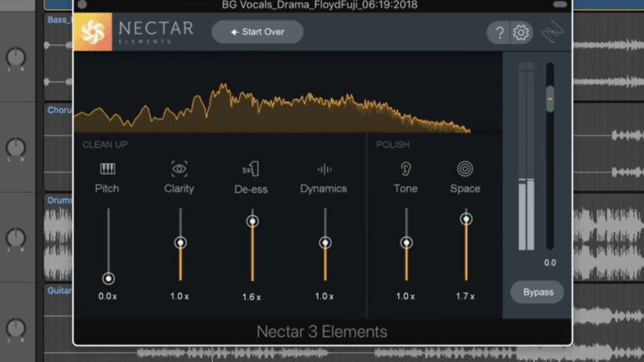Image resolution: width=644 pixels, height=362 pixels.
Task: Click the Pitch piano-keys icon
Action: (x=107, y=168)
